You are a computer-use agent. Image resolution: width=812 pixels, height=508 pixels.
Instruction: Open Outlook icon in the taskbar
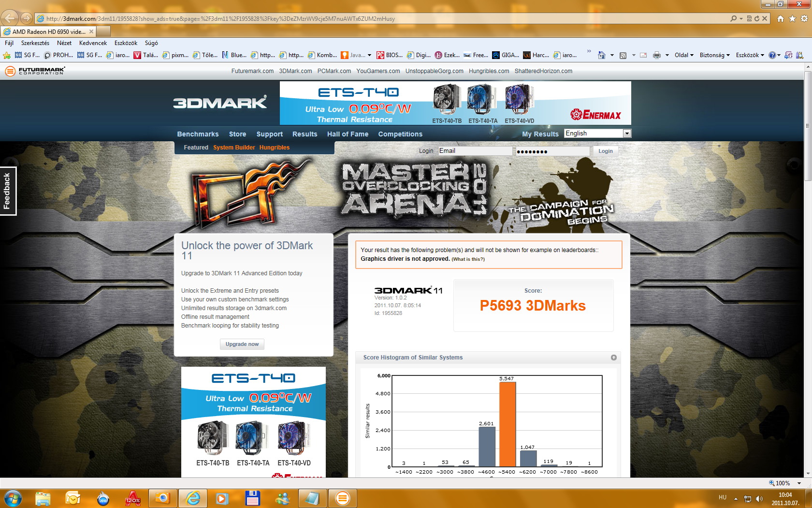tap(73, 498)
